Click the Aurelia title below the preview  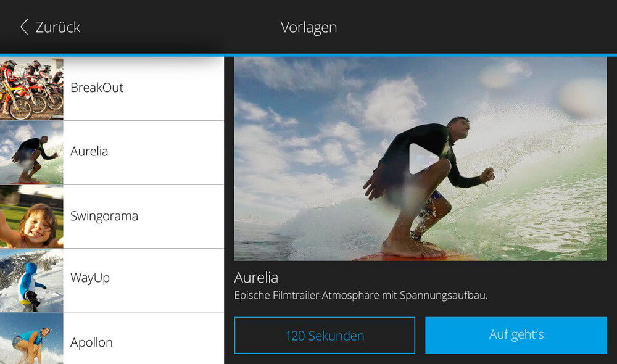tap(256, 278)
